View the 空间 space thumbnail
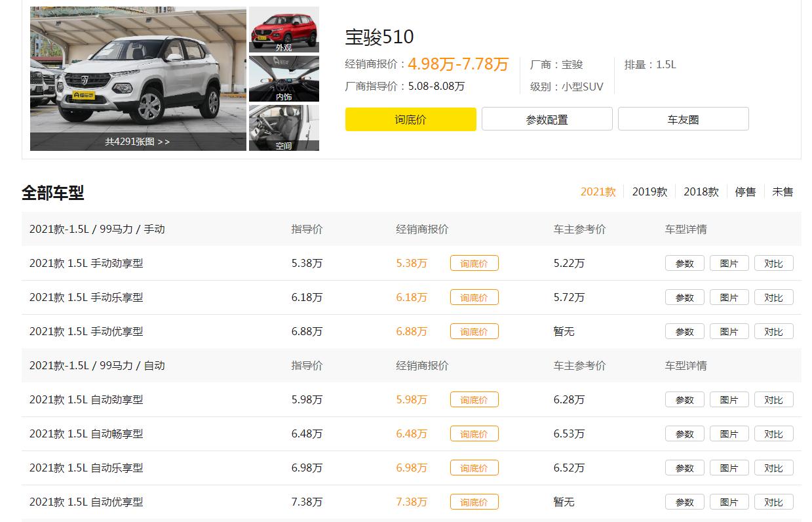The height and width of the screenshot is (522, 812). 284,128
